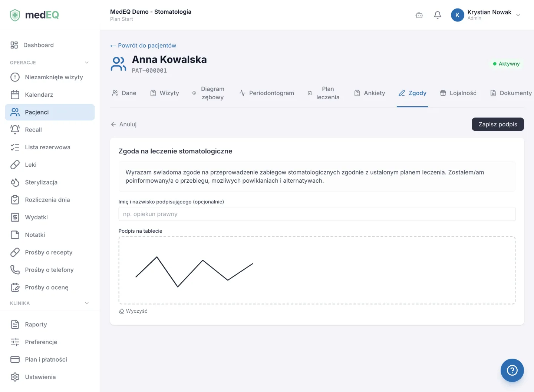Switch to the Dane tab
The height and width of the screenshot is (392, 534).
[x=124, y=93]
